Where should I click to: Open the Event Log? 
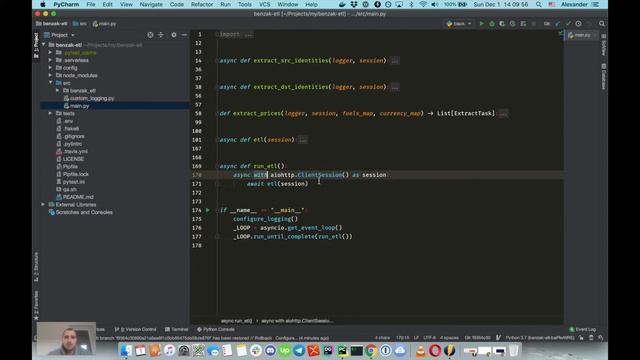coord(583,329)
